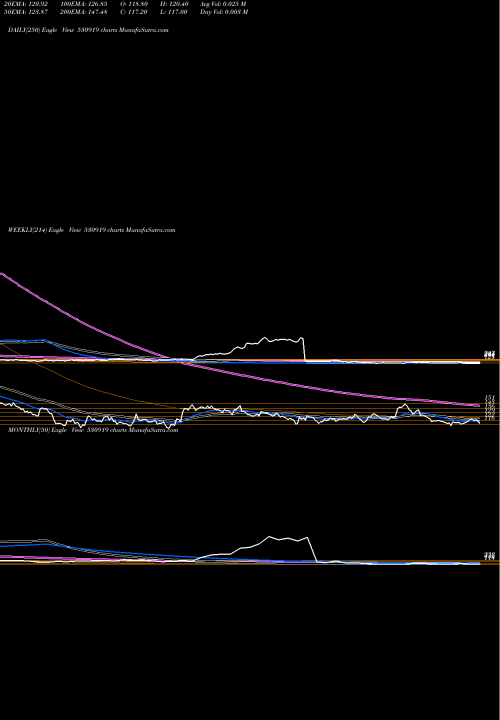500x720 pixels.
Task: Click the WEEKLY(214) Eagle View chart title
Action: [91, 230]
